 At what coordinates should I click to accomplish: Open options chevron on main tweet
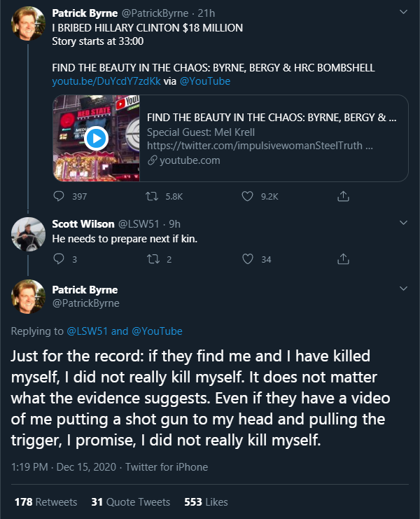[403, 288]
